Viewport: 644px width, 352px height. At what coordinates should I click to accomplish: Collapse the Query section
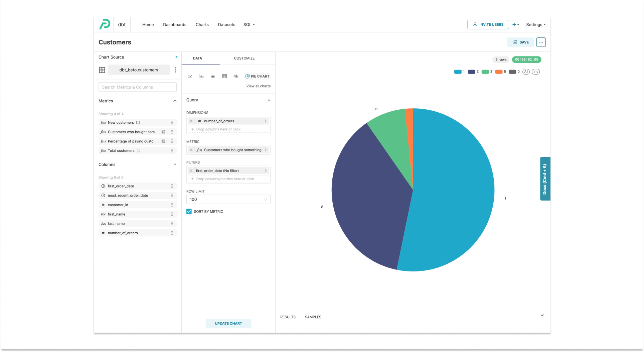click(x=269, y=100)
